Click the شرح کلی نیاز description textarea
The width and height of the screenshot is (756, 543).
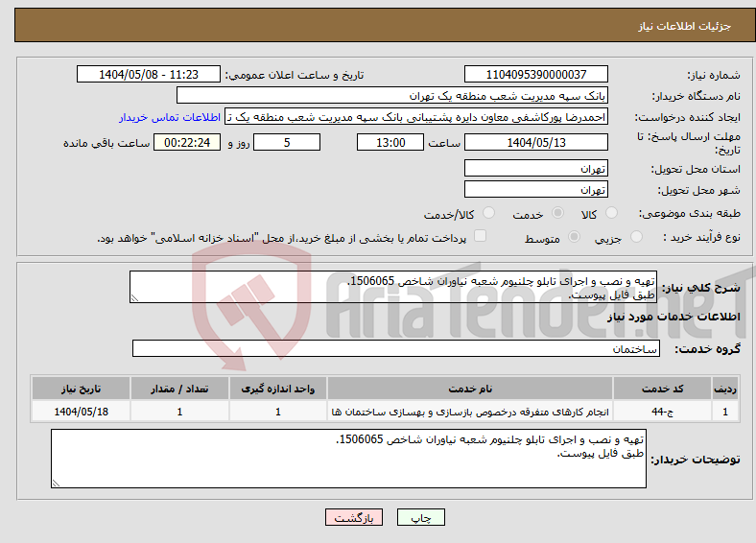(x=393, y=287)
